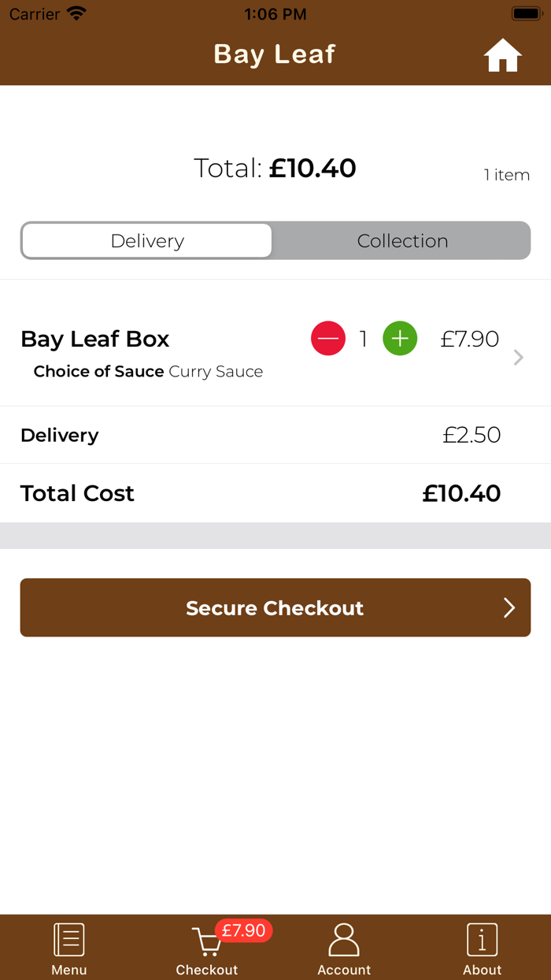551x980 pixels.
Task: Tap the Wi-Fi icon next to Carrier
Action: pos(76,13)
